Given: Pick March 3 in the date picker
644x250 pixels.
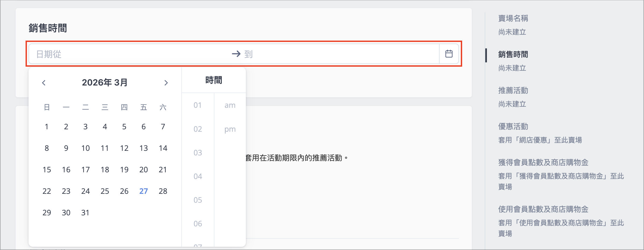Looking at the screenshot, I should coord(86,127).
